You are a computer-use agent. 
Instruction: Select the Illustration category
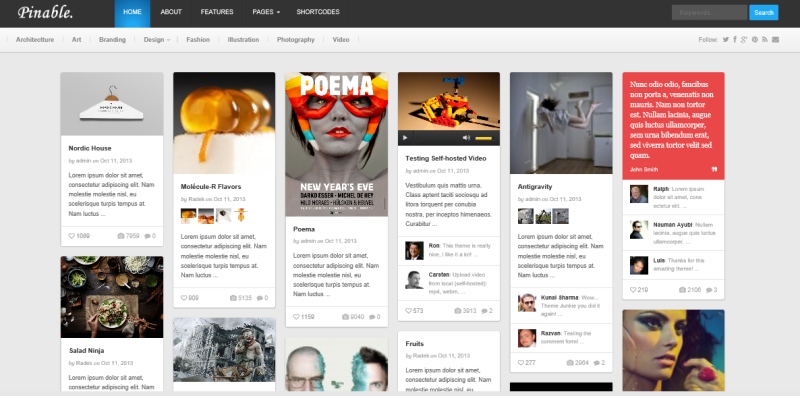point(243,39)
